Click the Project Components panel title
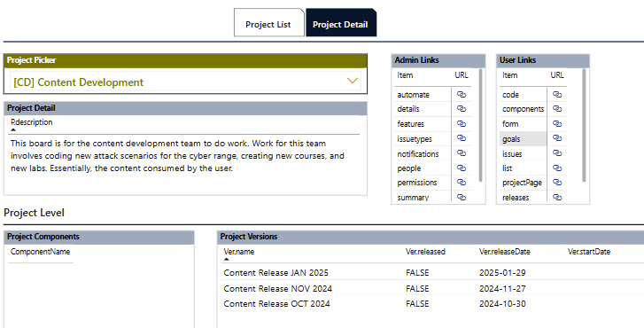 coord(43,237)
